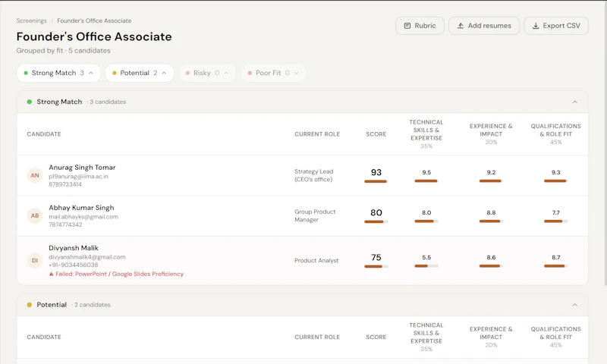This screenshot has height=364, width=607.
Task: Click qualifications score 7.7
Action: 556,212
